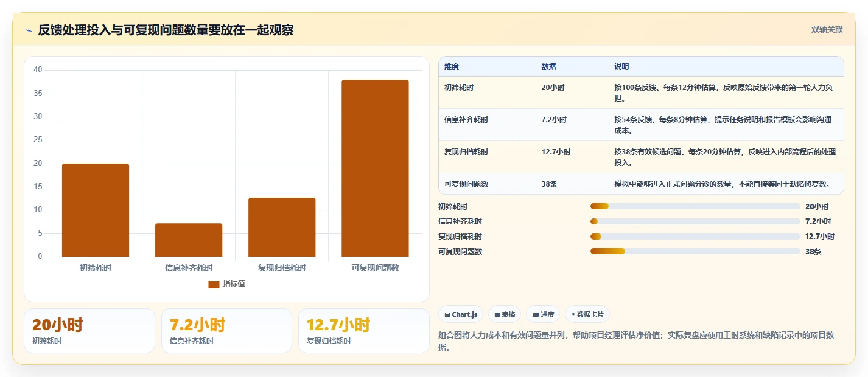Click the 可复现问题数 label left of progress bar
The image size is (868, 377).
point(460,252)
